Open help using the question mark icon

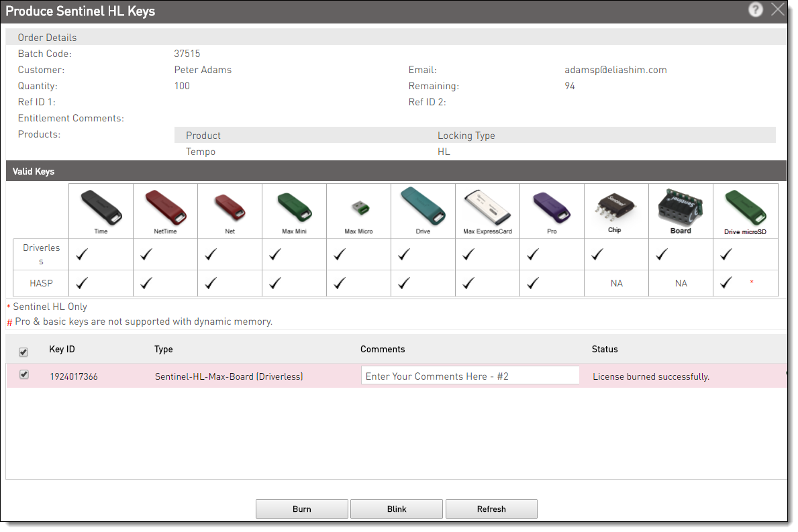click(756, 10)
